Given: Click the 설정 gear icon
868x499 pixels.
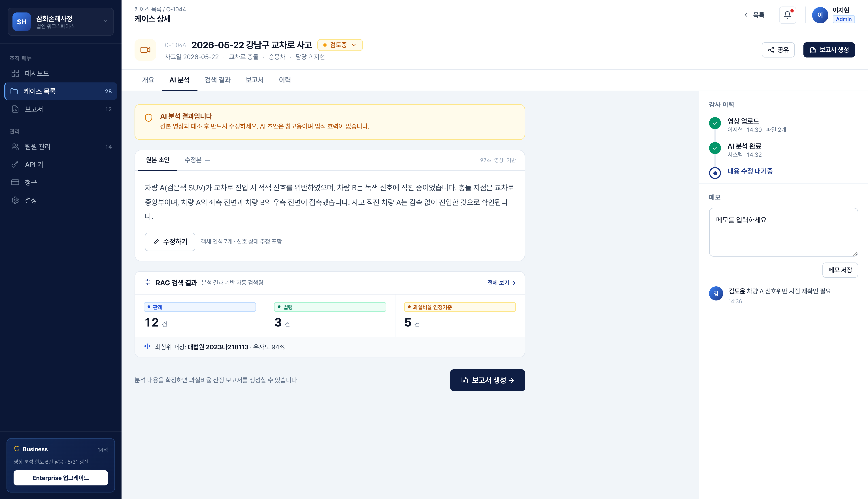Looking at the screenshot, I should point(15,200).
